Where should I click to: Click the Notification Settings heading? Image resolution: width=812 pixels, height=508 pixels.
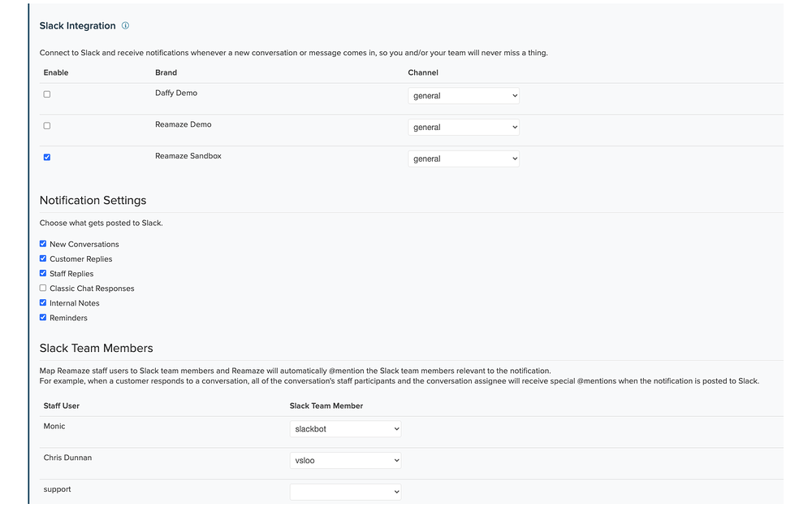[93, 201]
